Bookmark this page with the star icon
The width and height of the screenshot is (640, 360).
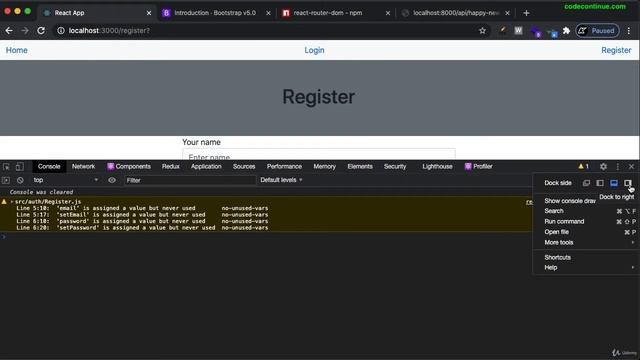coord(482,31)
